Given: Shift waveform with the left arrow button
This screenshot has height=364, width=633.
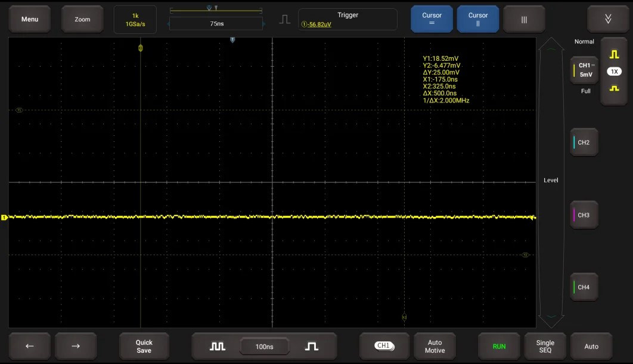Looking at the screenshot, I should (29, 346).
